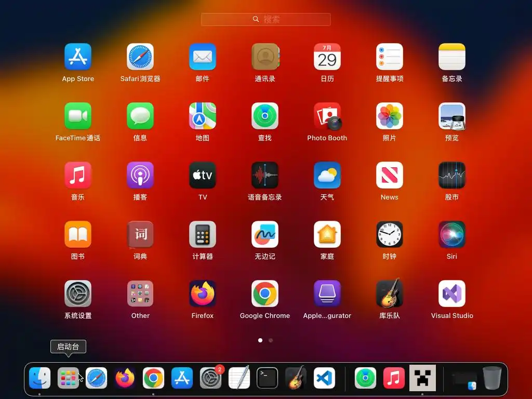Open Chrome from the Dock

point(153,378)
